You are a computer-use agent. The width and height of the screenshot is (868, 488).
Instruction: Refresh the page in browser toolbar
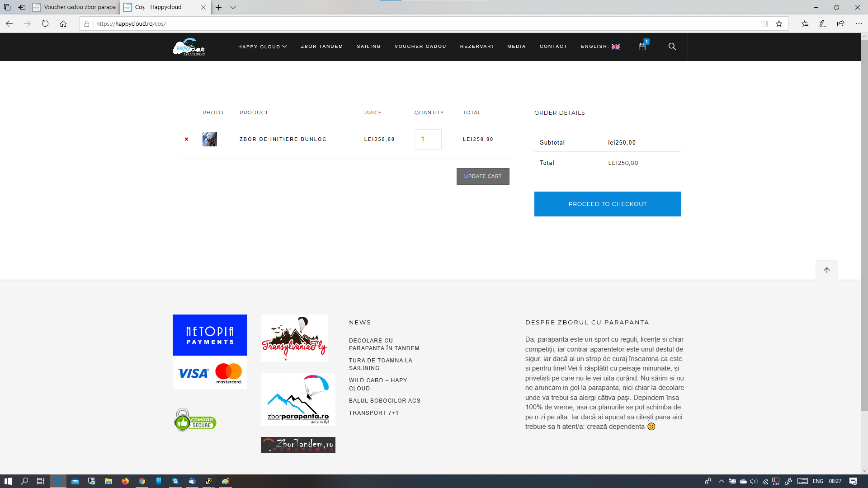45,24
